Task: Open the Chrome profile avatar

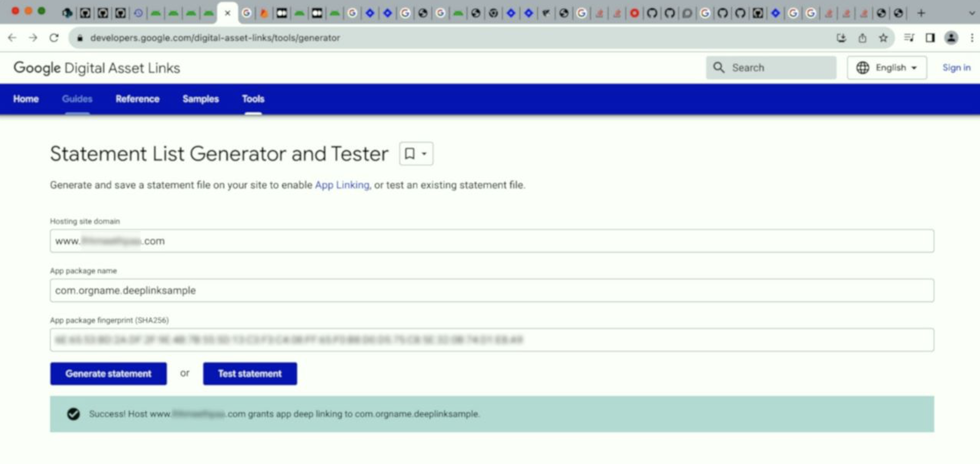Action: coord(951,38)
